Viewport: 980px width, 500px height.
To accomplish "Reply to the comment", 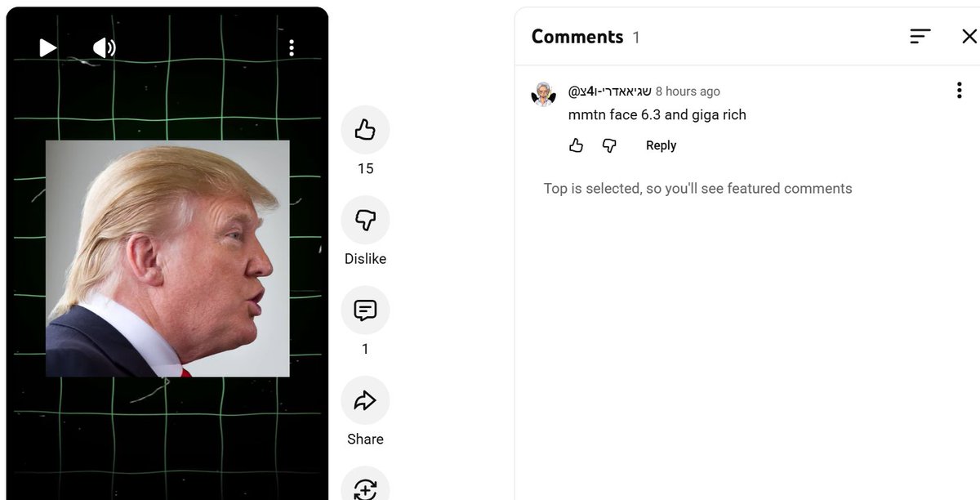I will (x=661, y=145).
